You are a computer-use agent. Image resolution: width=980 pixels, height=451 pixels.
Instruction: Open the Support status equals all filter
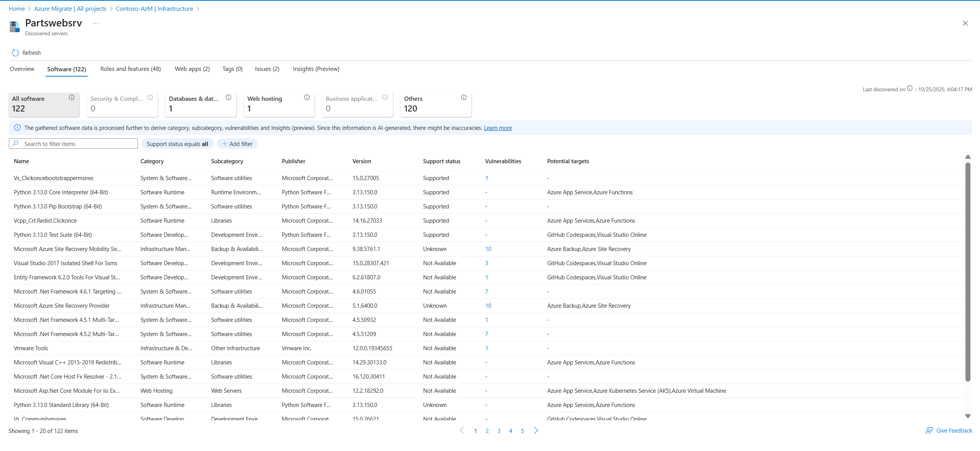(x=177, y=144)
